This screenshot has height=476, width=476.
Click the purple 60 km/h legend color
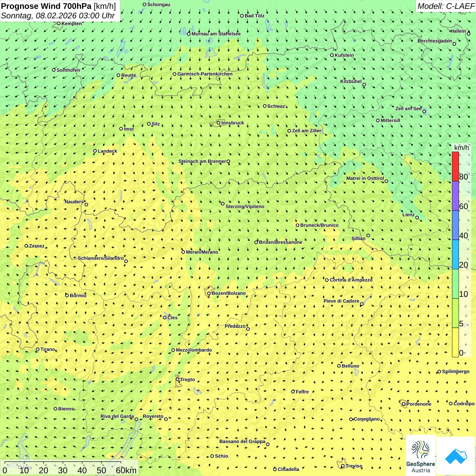(x=455, y=196)
